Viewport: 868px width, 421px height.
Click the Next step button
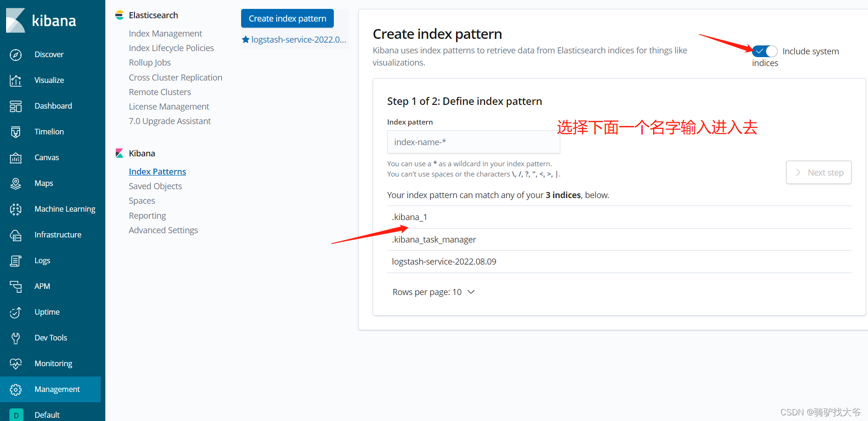tap(818, 172)
